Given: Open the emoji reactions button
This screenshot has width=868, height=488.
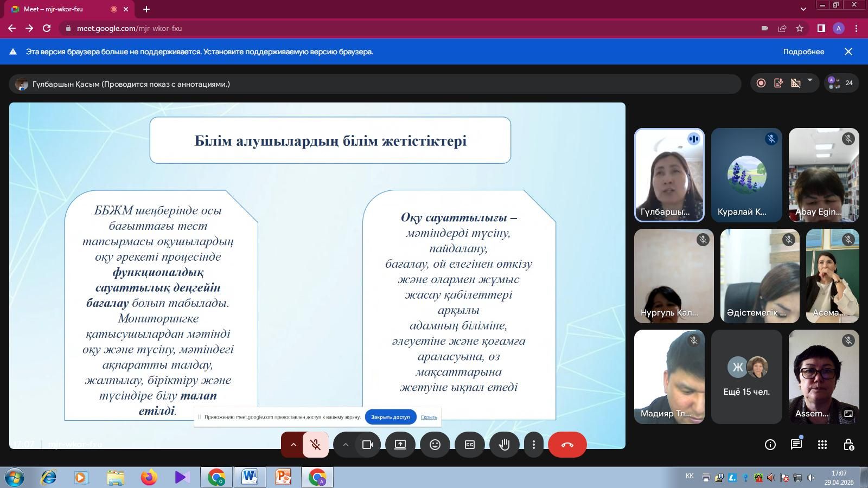Looking at the screenshot, I should [x=435, y=445].
